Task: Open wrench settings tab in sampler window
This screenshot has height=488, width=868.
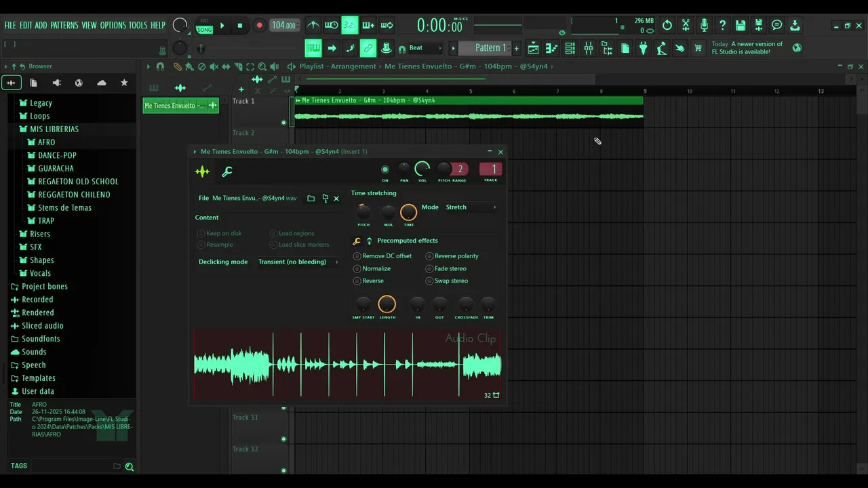Action: 227,171
